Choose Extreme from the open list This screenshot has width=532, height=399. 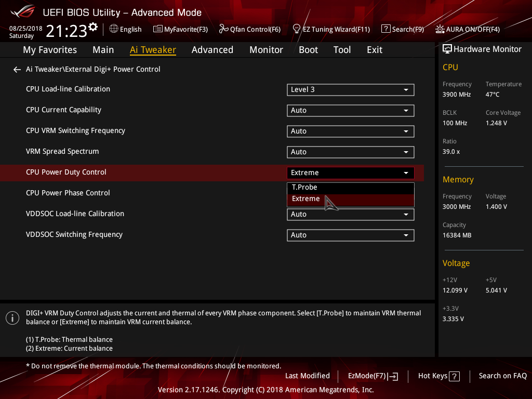351,199
